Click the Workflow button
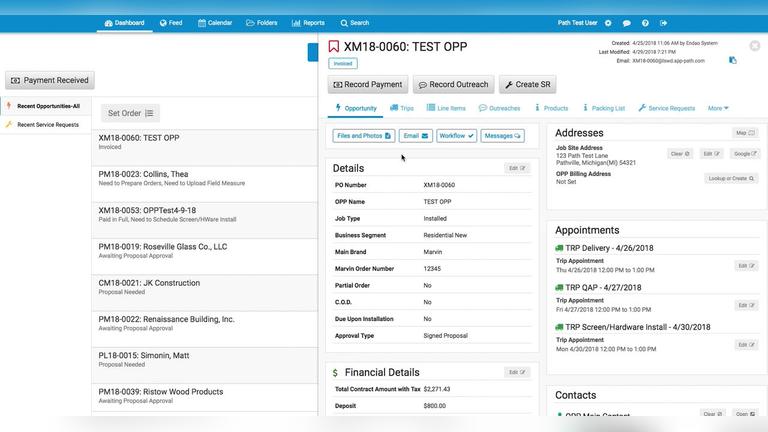The height and width of the screenshot is (432, 768). (x=456, y=136)
